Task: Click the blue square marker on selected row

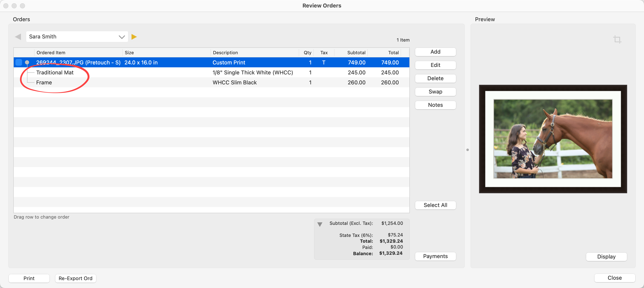Action: coord(19,63)
